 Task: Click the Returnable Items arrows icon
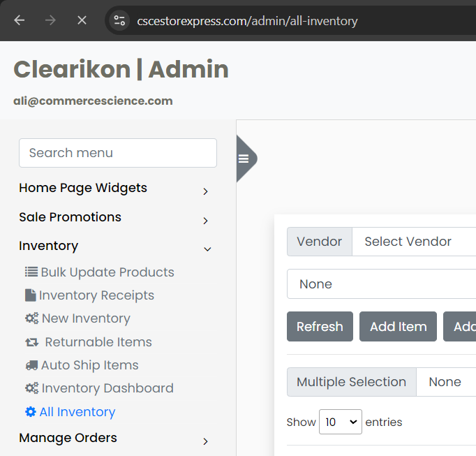pos(32,342)
